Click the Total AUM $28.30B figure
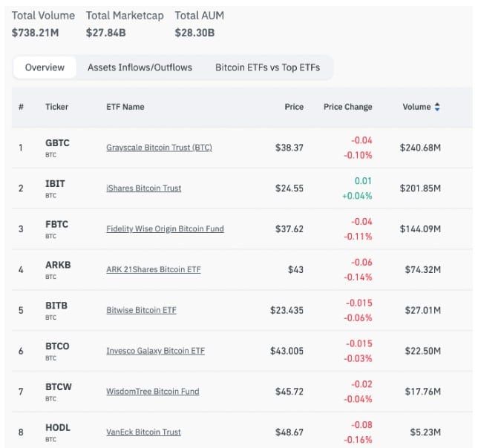The width and height of the screenshot is (478, 448). click(194, 33)
